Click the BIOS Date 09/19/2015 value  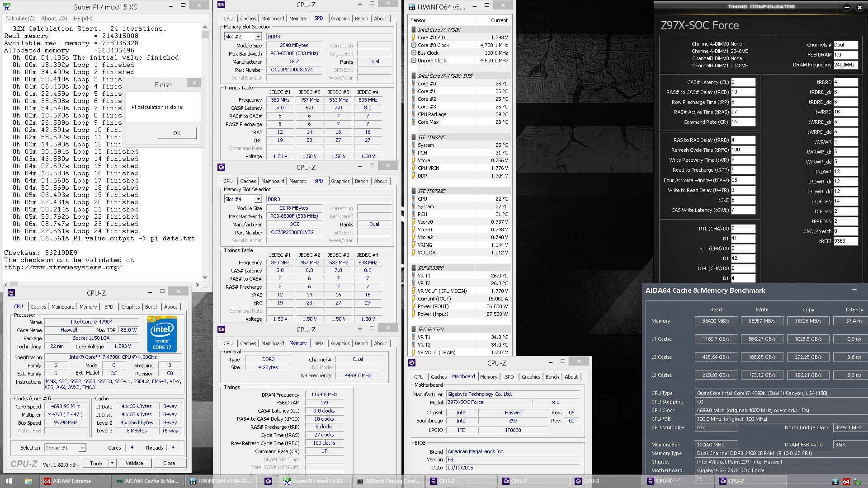click(x=513, y=468)
